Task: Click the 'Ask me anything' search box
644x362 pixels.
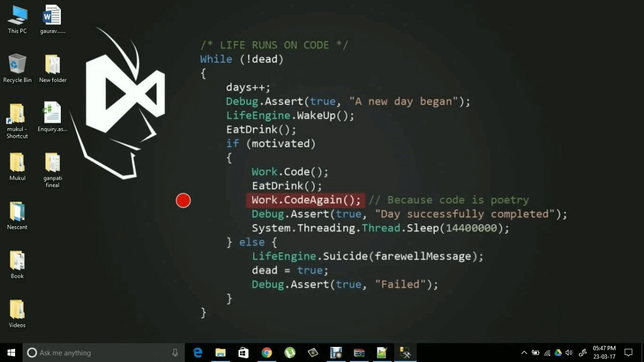Action: tap(104, 352)
